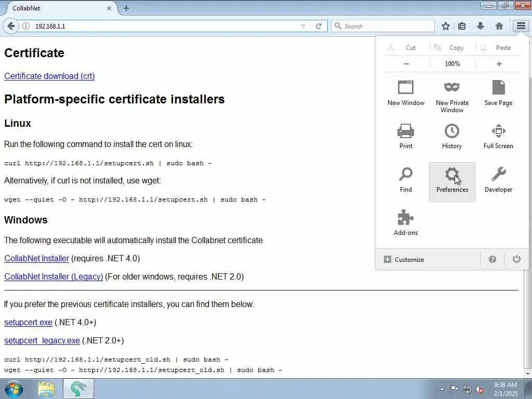Reset zoom at 100% label
Viewport: 532px width, 399px height.
[x=453, y=64]
